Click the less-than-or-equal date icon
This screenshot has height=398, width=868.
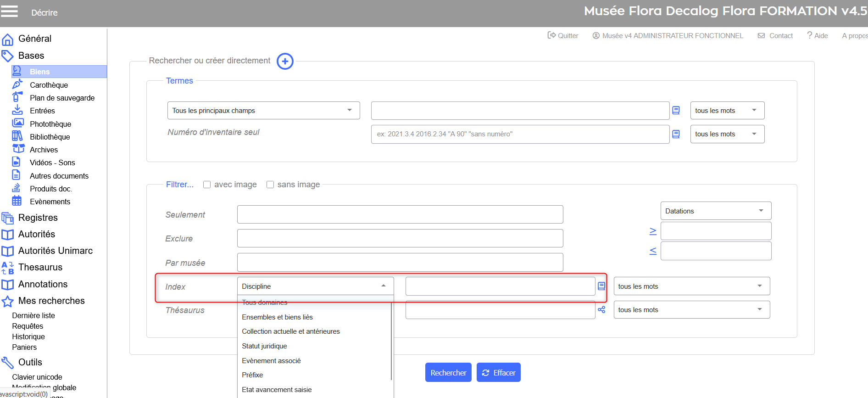(653, 251)
